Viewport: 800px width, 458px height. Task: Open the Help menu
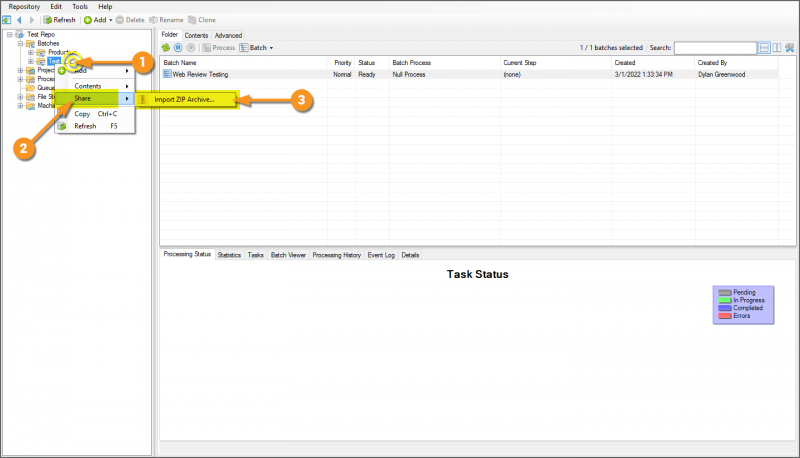[105, 7]
